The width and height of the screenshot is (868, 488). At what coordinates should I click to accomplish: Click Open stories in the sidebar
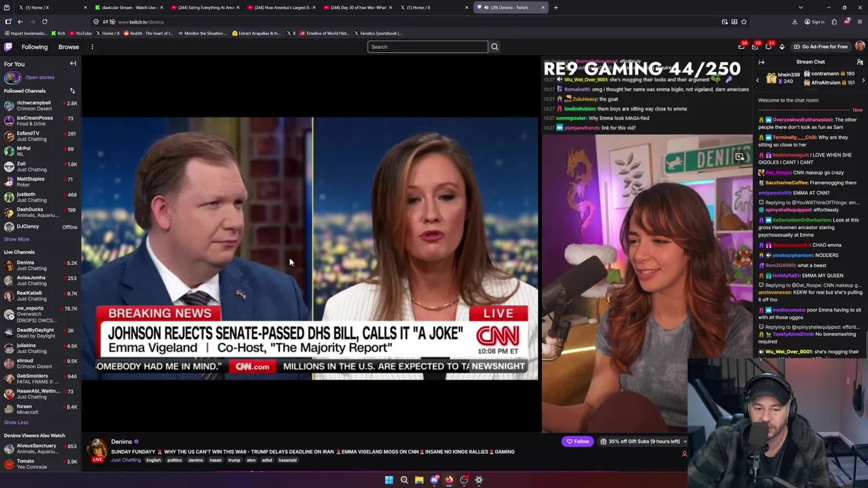click(39, 77)
